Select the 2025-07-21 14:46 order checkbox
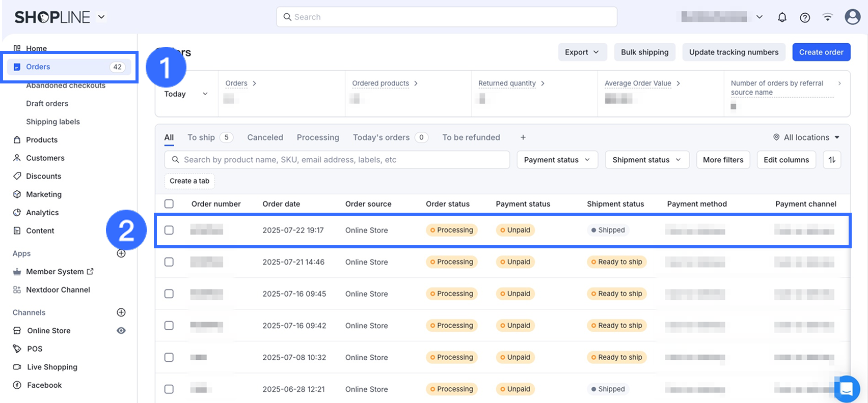The width and height of the screenshot is (868, 403). (x=169, y=262)
